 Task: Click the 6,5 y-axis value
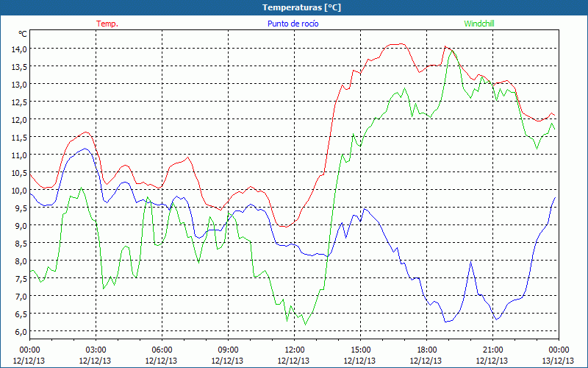pyautogui.click(x=21, y=314)
